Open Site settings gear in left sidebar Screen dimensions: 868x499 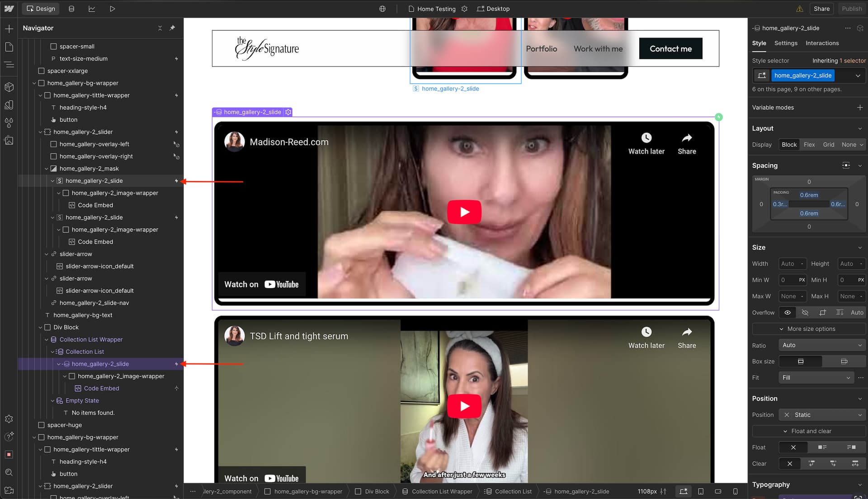tap(9, 419)
